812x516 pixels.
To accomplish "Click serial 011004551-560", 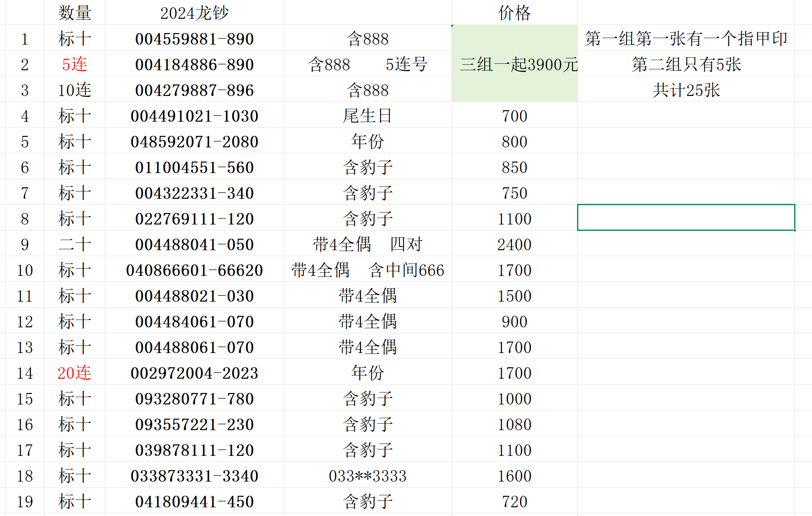I will [194, 167].
